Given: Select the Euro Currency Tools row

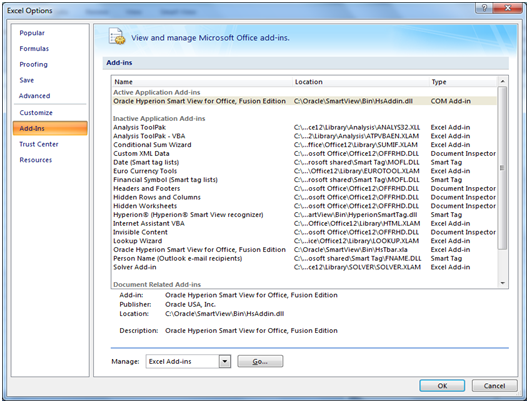Looking at the screenshot, I should (304, 171).
